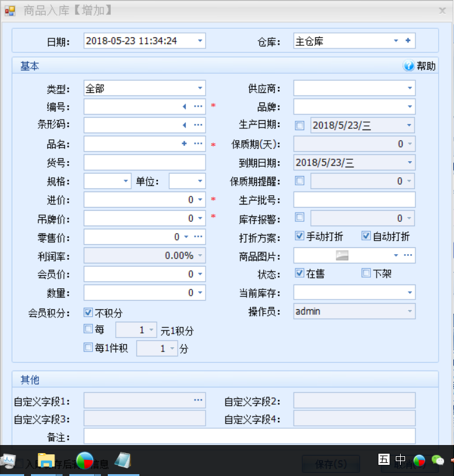Open WeChat icon in system tray
Viewport: 454px width, 476px height.
(x=438, y=460)
